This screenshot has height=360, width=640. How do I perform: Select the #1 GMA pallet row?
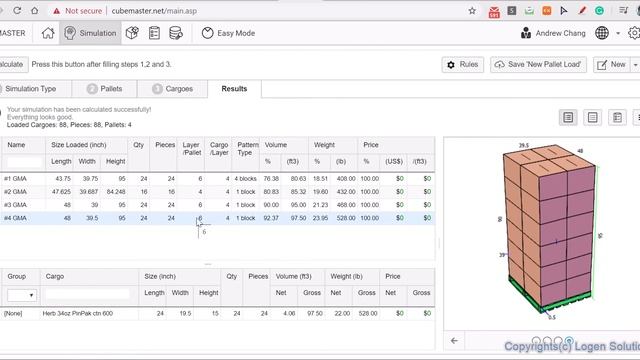point(217,178)
